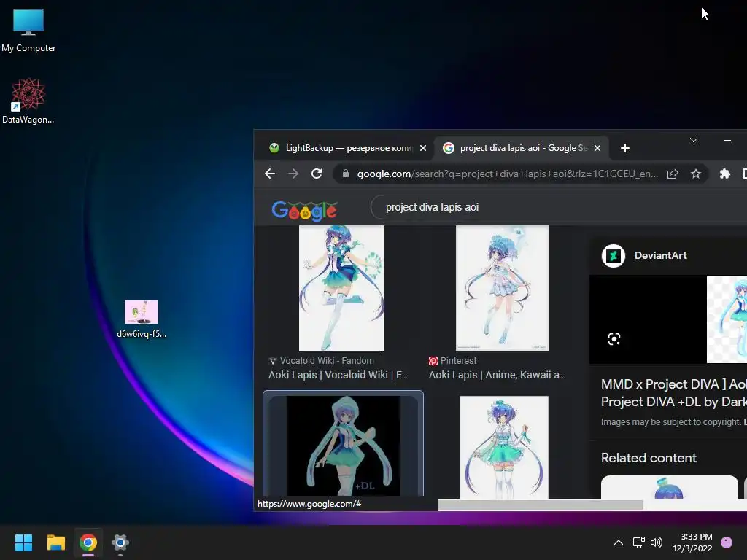Open the Windows Start menu
The height and width of the screenshot is (560, 747).
coord(23,542)
